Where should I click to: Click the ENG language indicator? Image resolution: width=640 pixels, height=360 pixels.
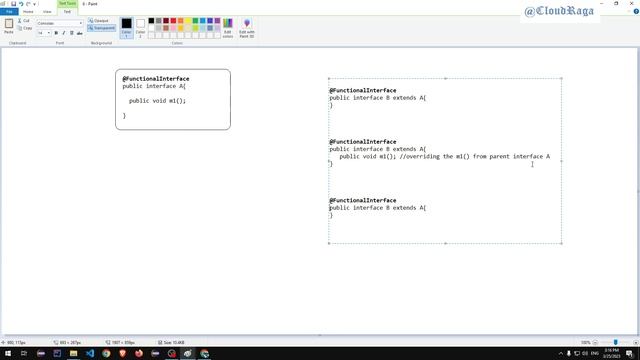click(595, 353)
